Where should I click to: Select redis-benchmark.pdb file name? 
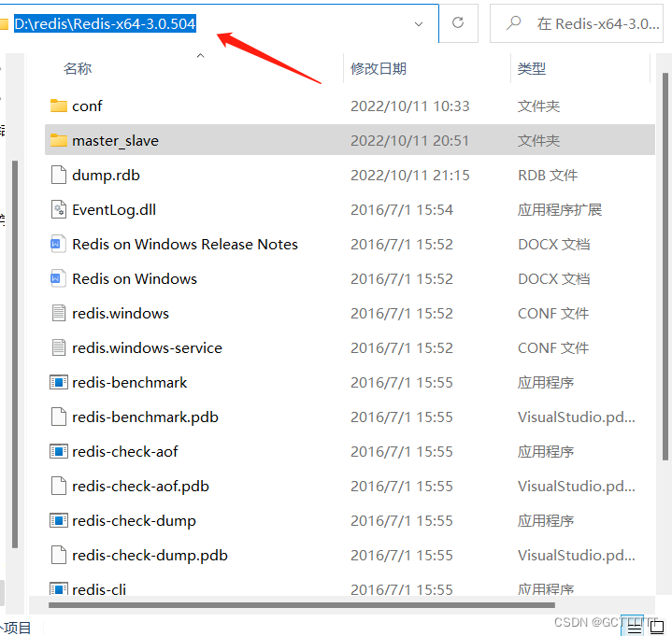(145, 417)
